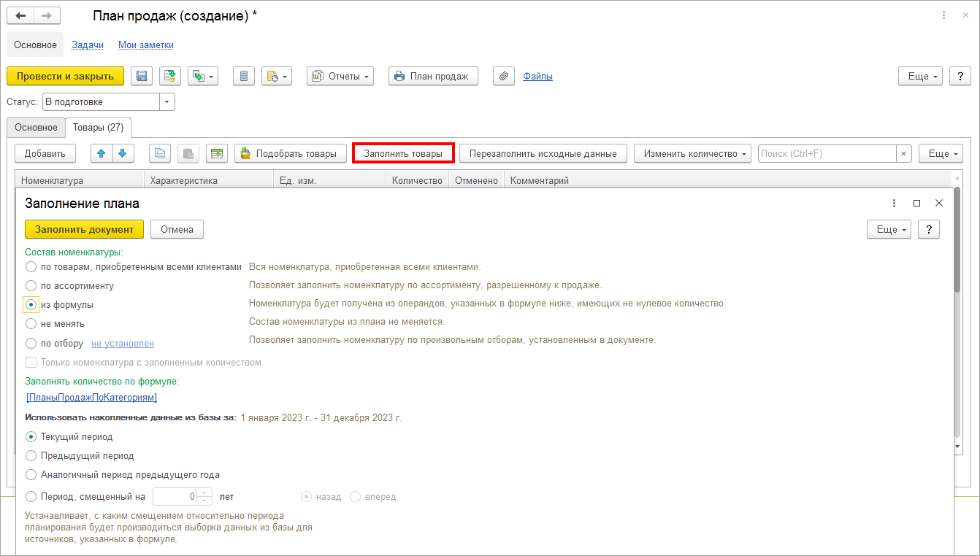Clear the search with the x button

point(904,153)
